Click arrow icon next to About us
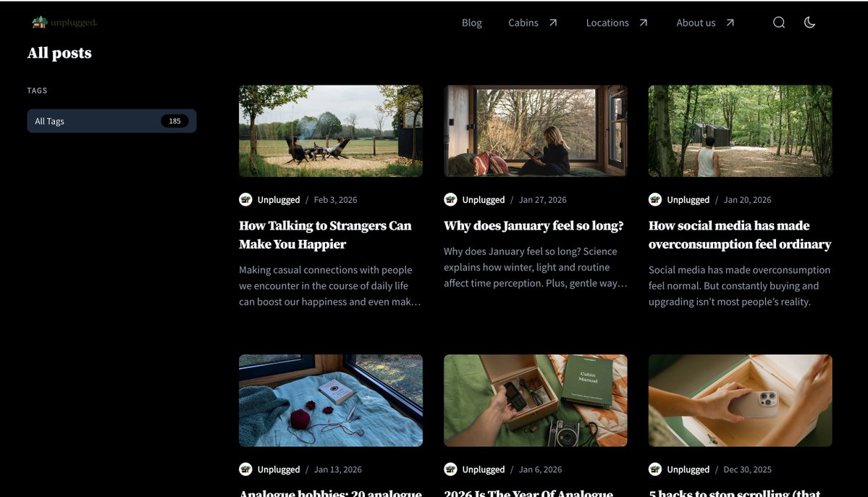This screenshot has width=868, height=497. click(730, 22)
